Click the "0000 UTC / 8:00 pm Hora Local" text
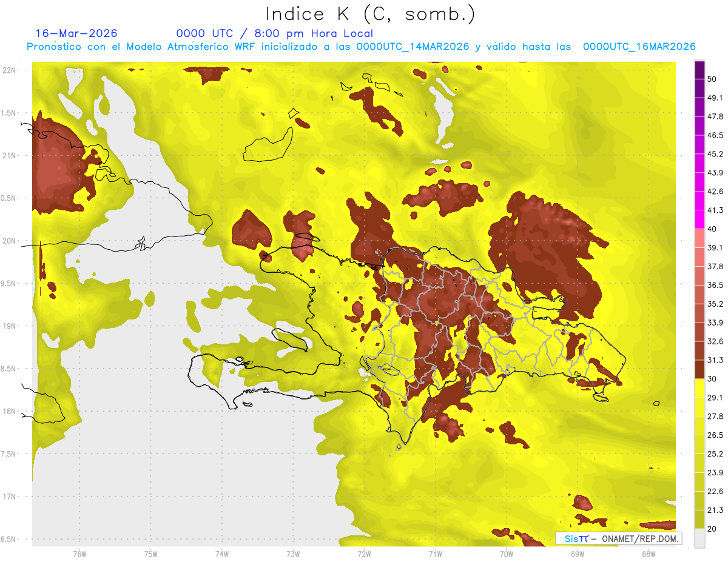The height and width of the screenshot is (562, 728). click(275, 33)
